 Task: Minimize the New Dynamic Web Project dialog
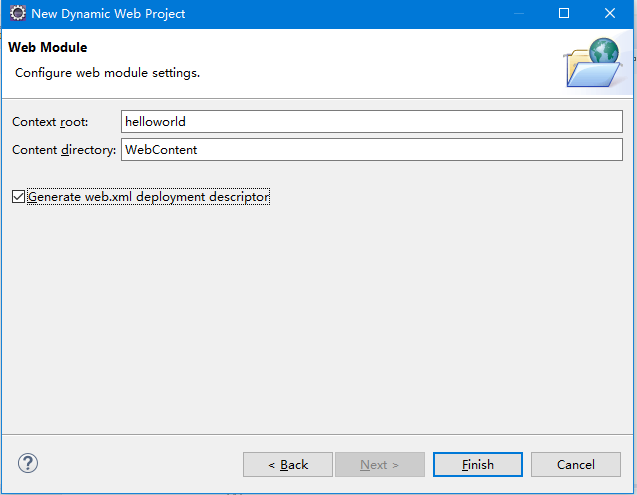pyautogui.click(x=519, y=13)
